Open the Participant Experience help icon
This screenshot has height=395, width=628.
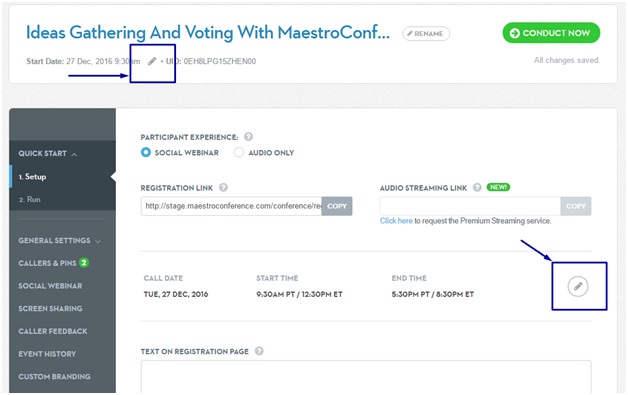pos(248,137)
